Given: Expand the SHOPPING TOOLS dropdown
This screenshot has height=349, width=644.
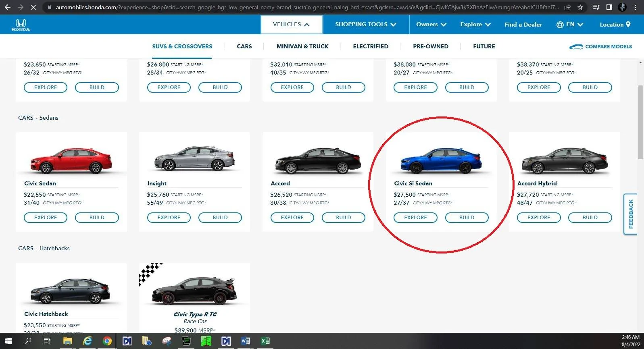Looking at the screenshot, I should click(366, 25).
